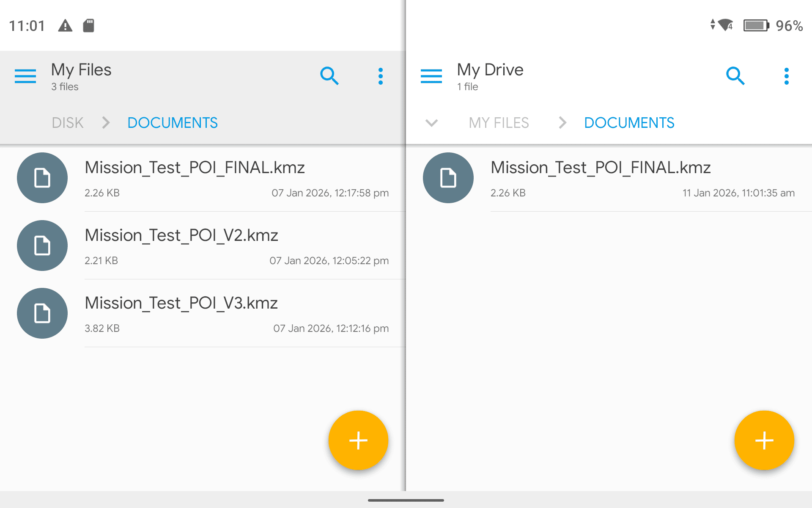The width and height of the screenshot is (812, 508).
Task: Tap the SD card status bar icon
Action: point(88,25)
